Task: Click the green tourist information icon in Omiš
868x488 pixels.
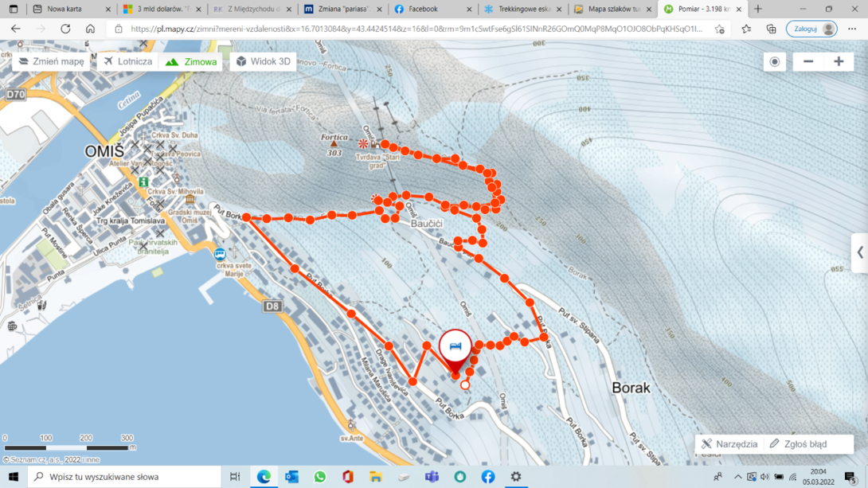Action: [x=143, y=182]
